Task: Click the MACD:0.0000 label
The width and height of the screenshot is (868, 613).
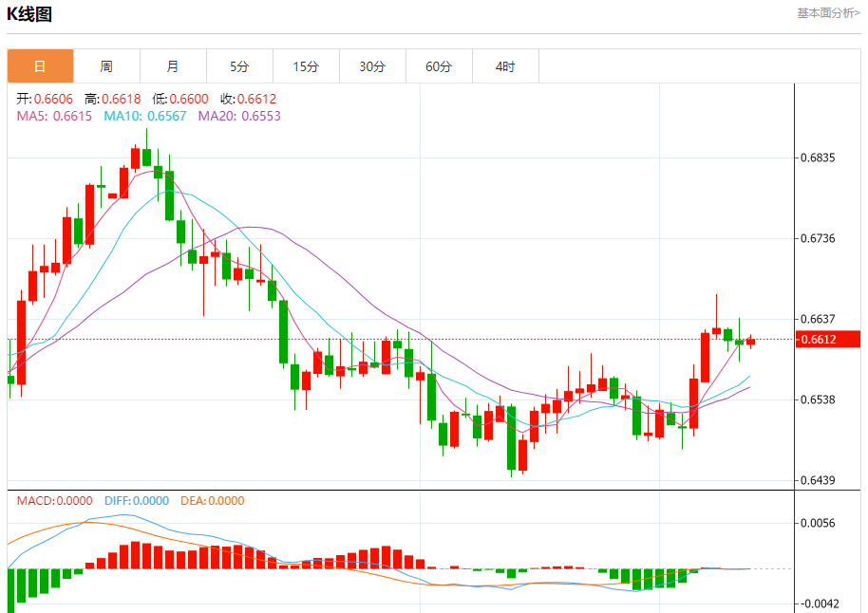Action: (x=54, y=501)
